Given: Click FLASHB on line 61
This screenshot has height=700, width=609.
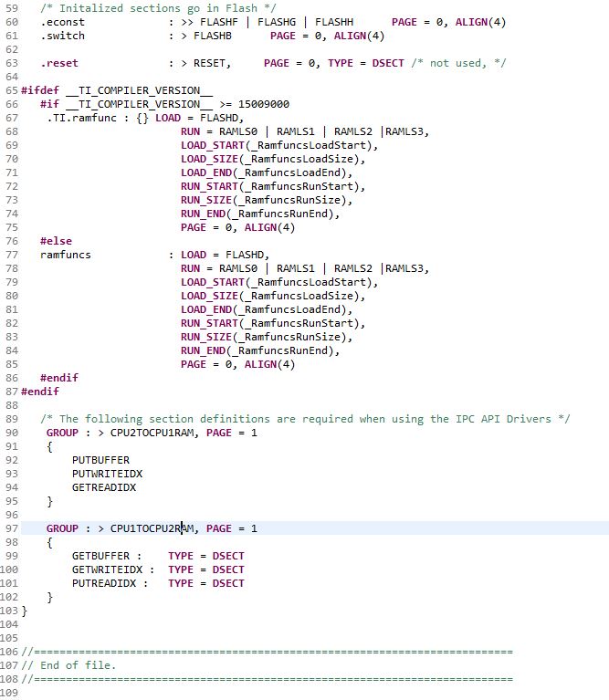Looking at the screenshot, I should [x=213, y=37].
